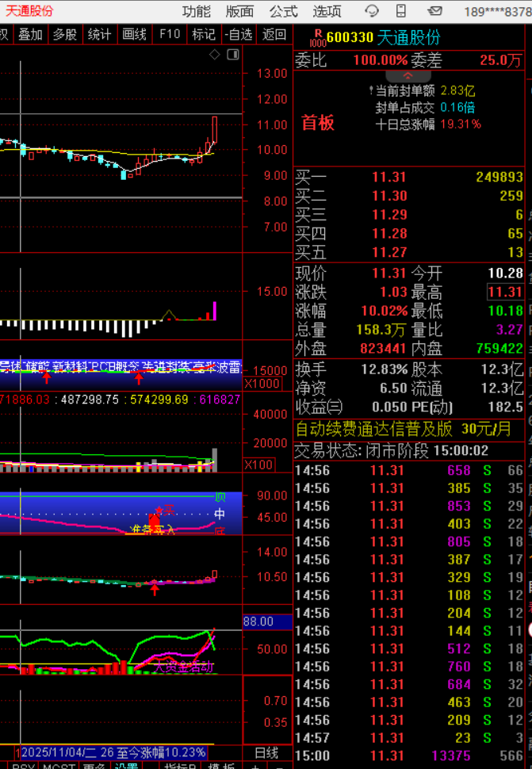Select the 14:56 trade row with volume 658

click(409, 470)
